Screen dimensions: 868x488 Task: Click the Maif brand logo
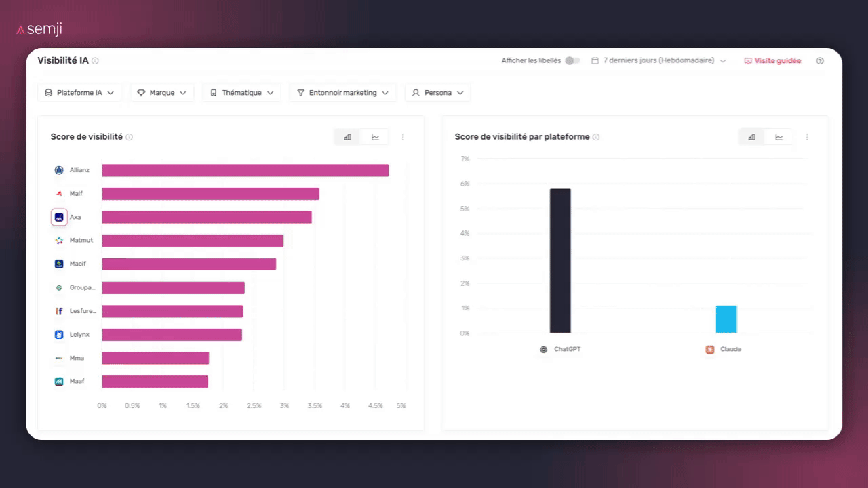pyautogui.click(x=59, y=194)
